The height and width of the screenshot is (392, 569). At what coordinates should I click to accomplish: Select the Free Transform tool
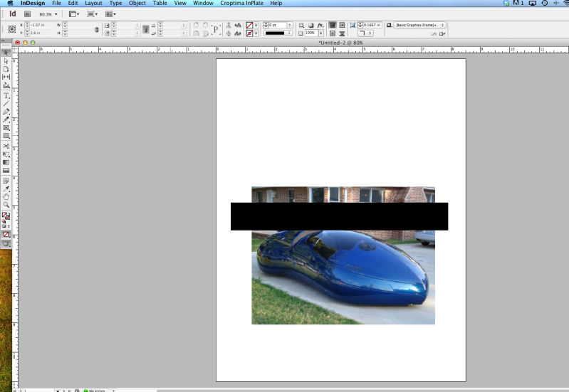(x=6, y=154)
